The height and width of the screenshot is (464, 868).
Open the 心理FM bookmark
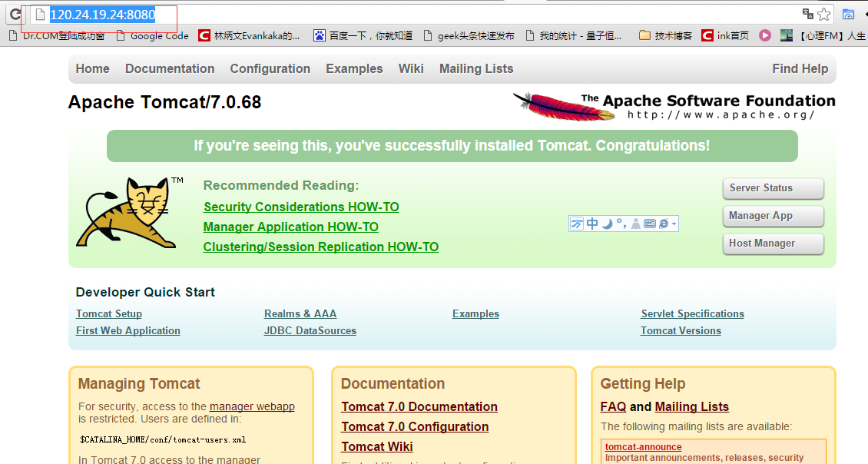coord(823,36)
